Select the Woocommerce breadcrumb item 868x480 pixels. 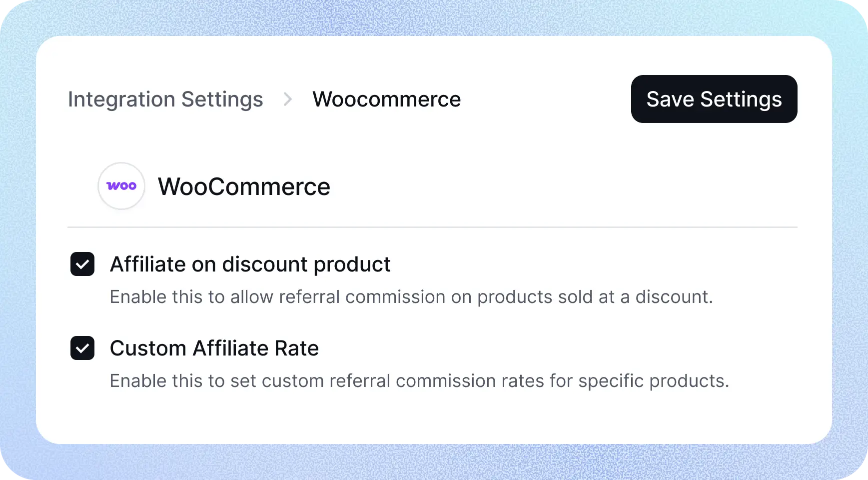tap(386, 99)
